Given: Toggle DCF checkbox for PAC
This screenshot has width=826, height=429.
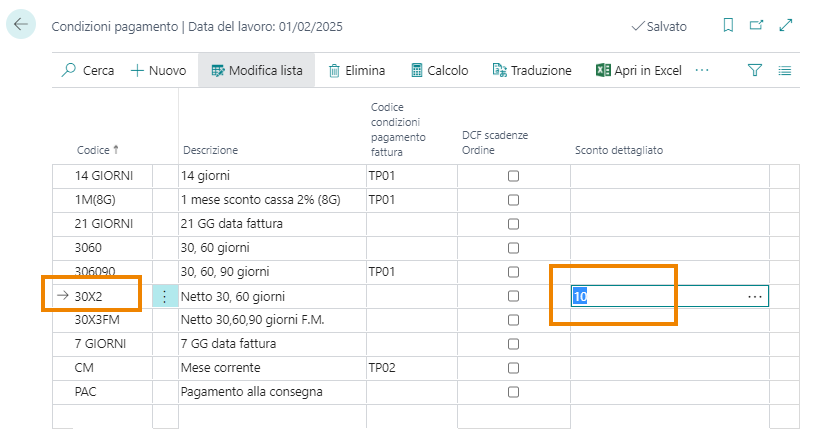Looking at the screenshot, I should coord(513,392).
